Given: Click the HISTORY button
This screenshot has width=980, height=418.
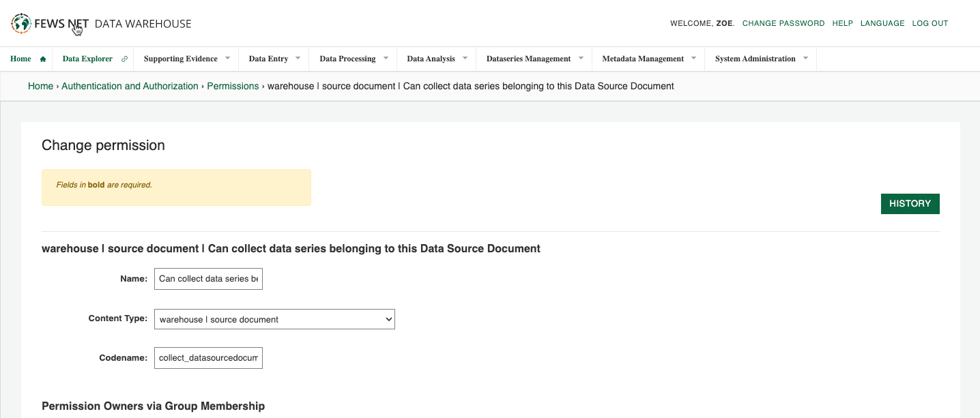Looking at the screenshot, I should pos(910,203).
